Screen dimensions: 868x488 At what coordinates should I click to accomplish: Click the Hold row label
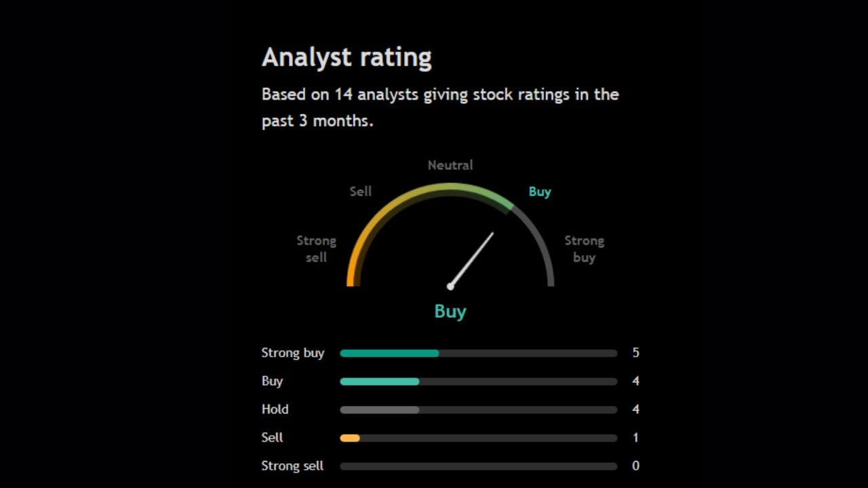tap(275, 409)
